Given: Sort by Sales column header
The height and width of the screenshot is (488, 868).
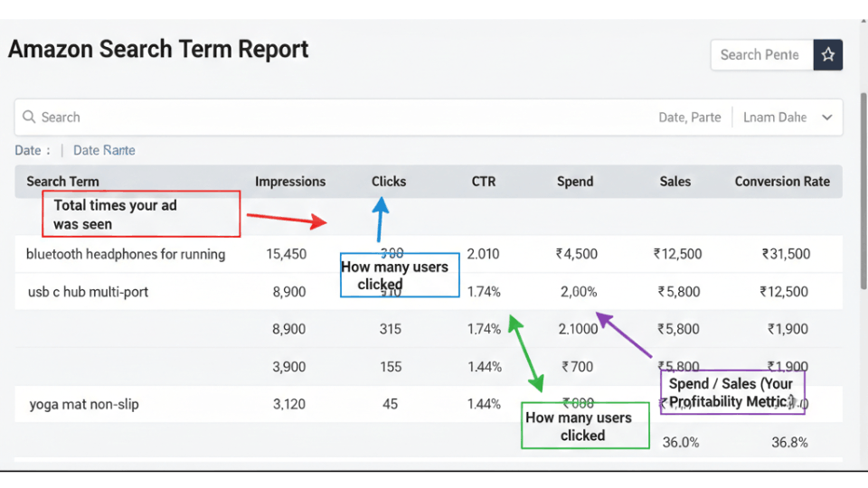Looking at the screenshot, I should click(x=675, y=182).
